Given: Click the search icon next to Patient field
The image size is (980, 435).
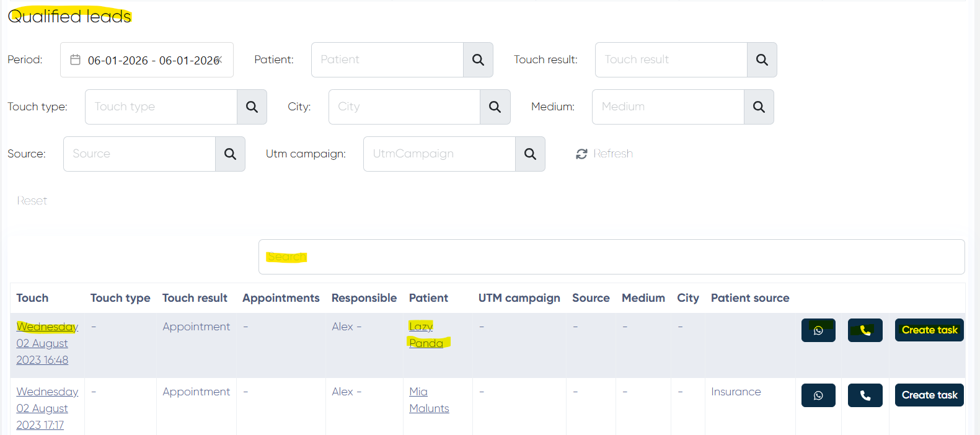Looking at the screenshot, I should coord(478,60).
